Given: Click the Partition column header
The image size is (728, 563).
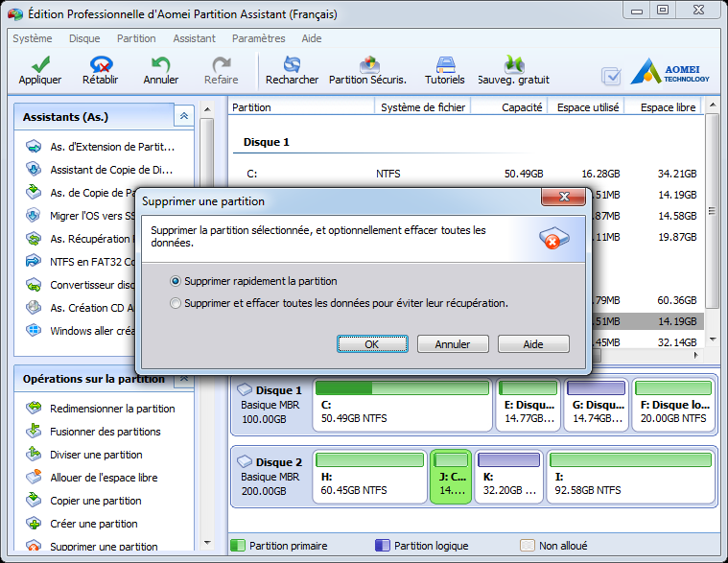Looking at the screenshot, I should pyautogui.click(x=301, y=107).
